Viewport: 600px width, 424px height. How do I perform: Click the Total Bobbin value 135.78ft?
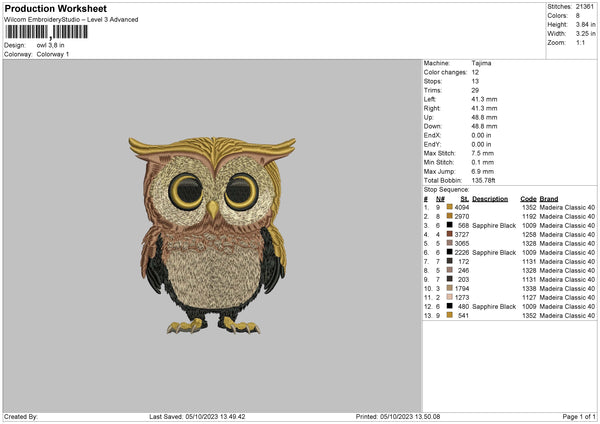485,180
